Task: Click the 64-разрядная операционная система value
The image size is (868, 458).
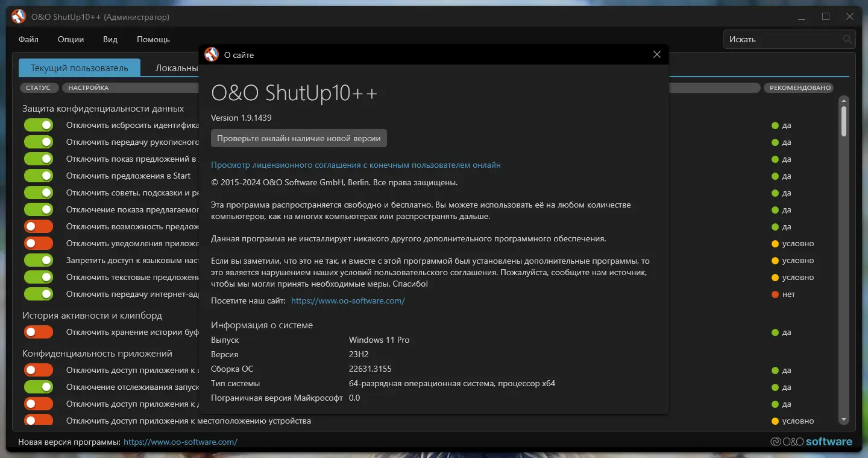Action: point(452,384)
